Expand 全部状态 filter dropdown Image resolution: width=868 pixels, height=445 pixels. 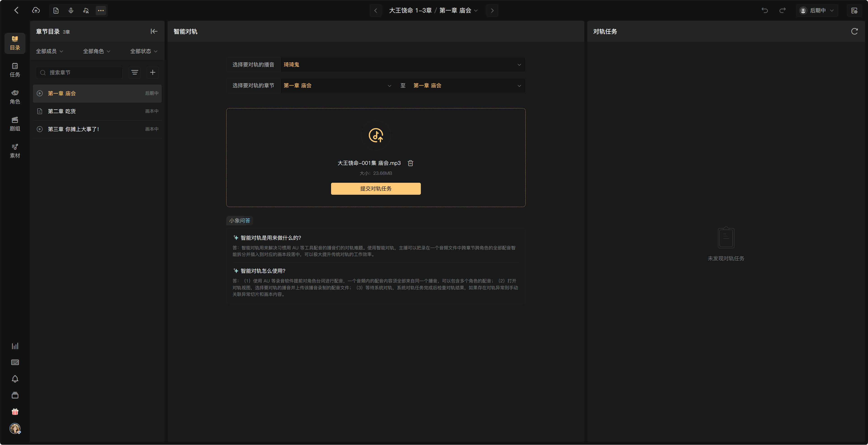pyautogui.click(x=144, y=51)
